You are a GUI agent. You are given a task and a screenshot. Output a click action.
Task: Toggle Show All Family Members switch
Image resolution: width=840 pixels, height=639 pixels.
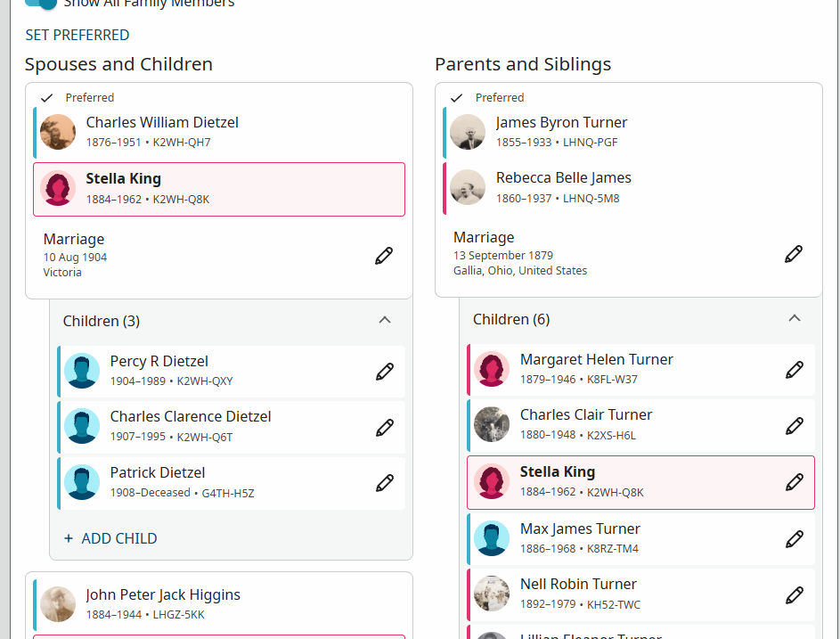(41, 4)
